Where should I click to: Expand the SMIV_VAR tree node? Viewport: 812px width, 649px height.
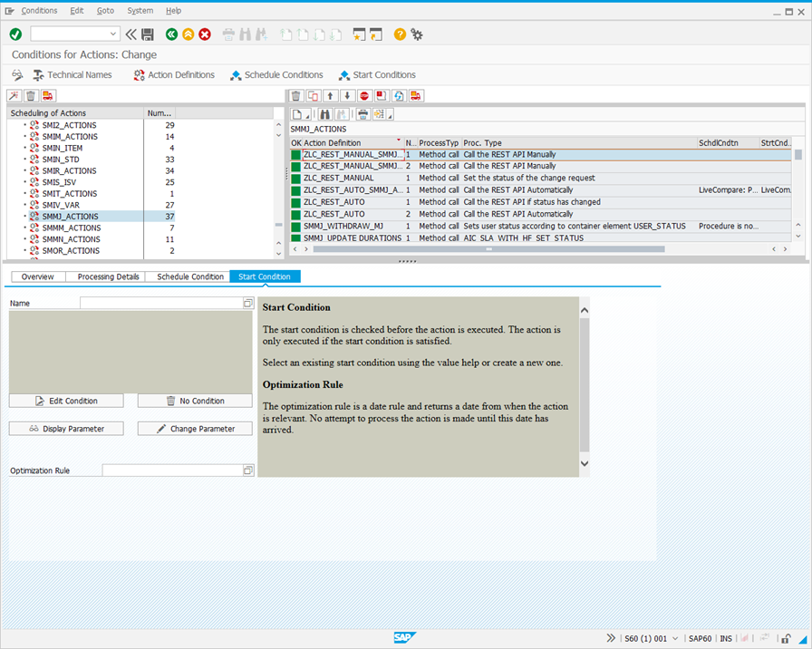click(25, 205)
